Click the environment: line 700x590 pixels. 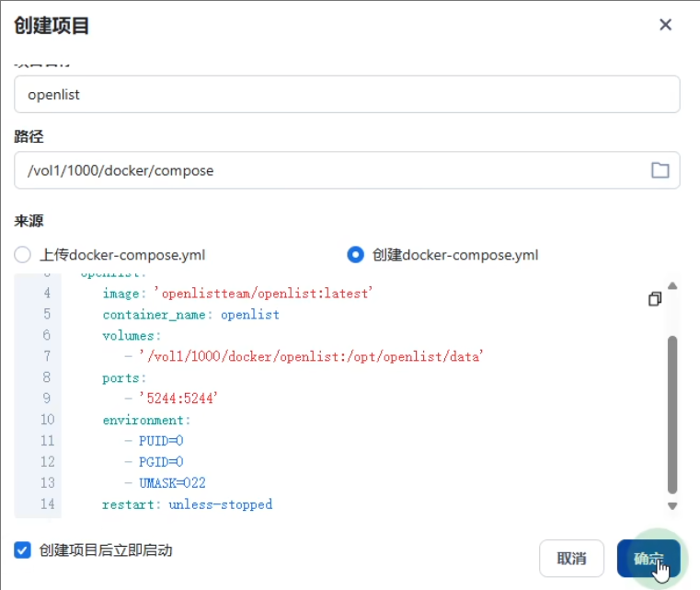pyautogui.click(x=146, y=420)
